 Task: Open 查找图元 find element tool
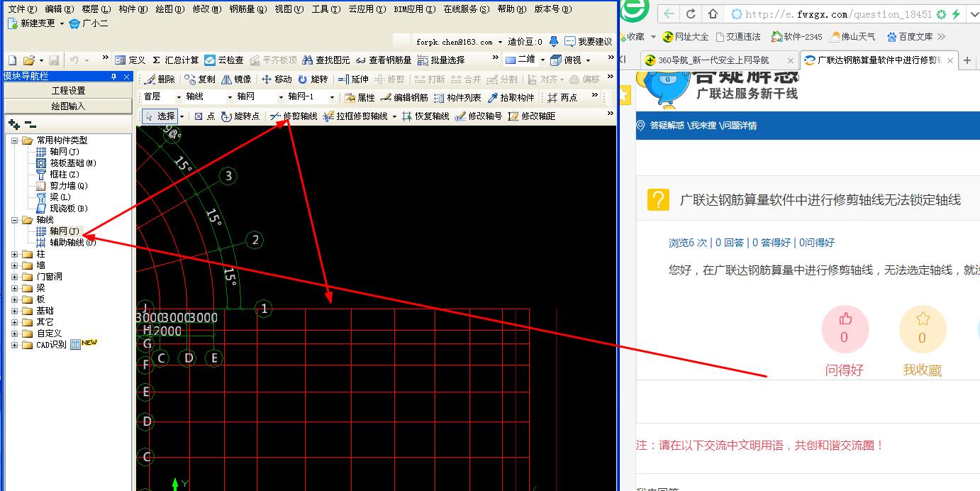326,60
